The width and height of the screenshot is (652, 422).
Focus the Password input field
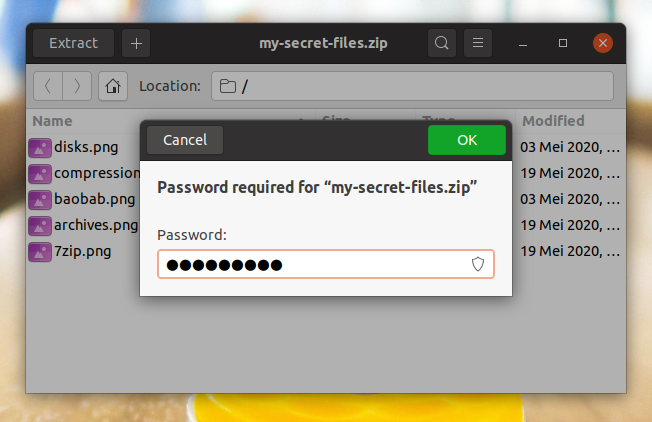(x=326, y=264)
